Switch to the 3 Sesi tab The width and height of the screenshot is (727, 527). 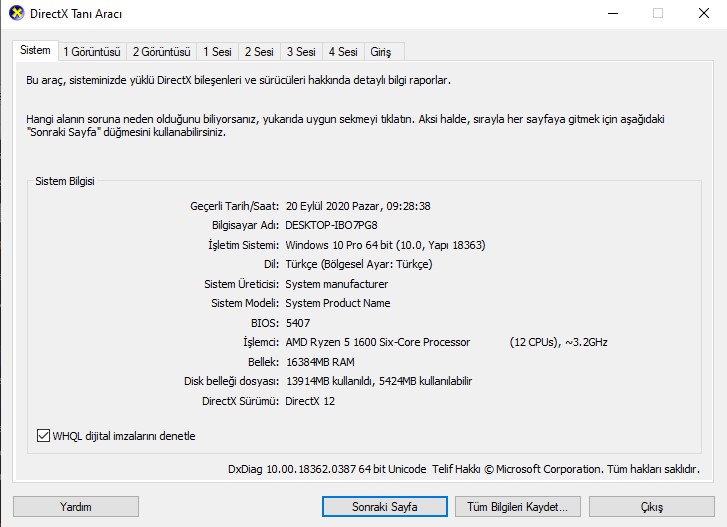click(x=301, y=52)
